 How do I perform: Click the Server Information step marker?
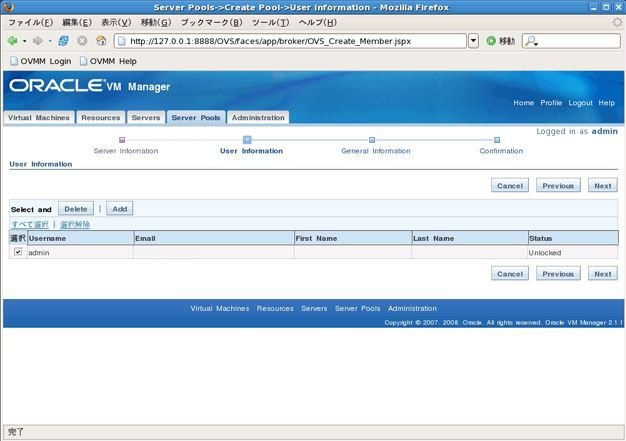122,140
